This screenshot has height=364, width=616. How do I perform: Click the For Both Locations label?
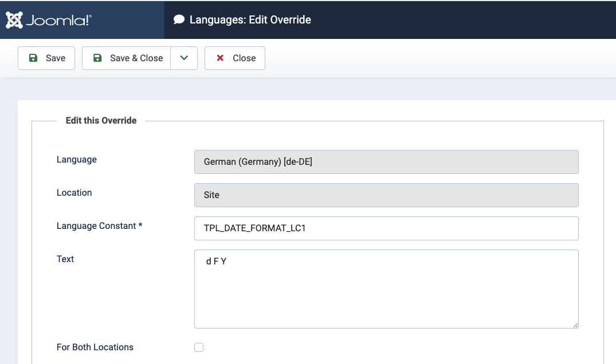pyautogui.click(x=95, y=347)
